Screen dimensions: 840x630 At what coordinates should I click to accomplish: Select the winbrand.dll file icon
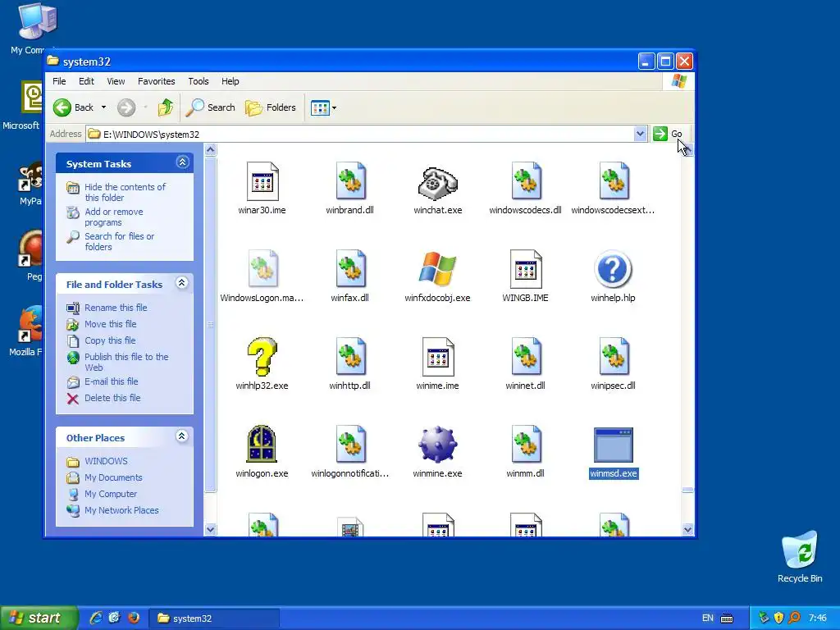coord(350,181)
